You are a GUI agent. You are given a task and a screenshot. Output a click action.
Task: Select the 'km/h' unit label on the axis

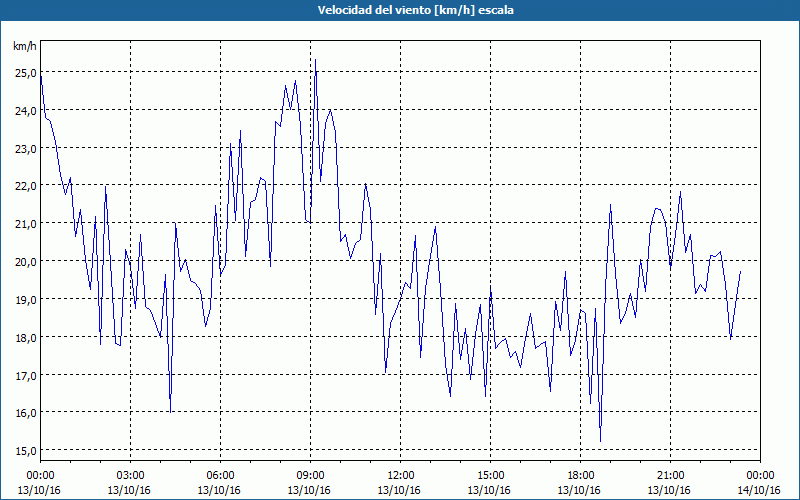coord(24,46)
